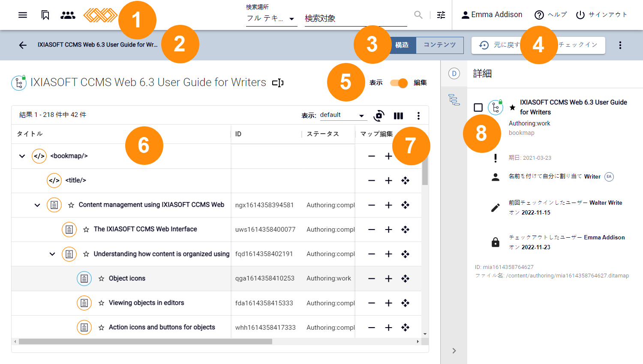Click the チェックイン check-in button
This screenshot has height=364, width=643.
click(577, 45)
